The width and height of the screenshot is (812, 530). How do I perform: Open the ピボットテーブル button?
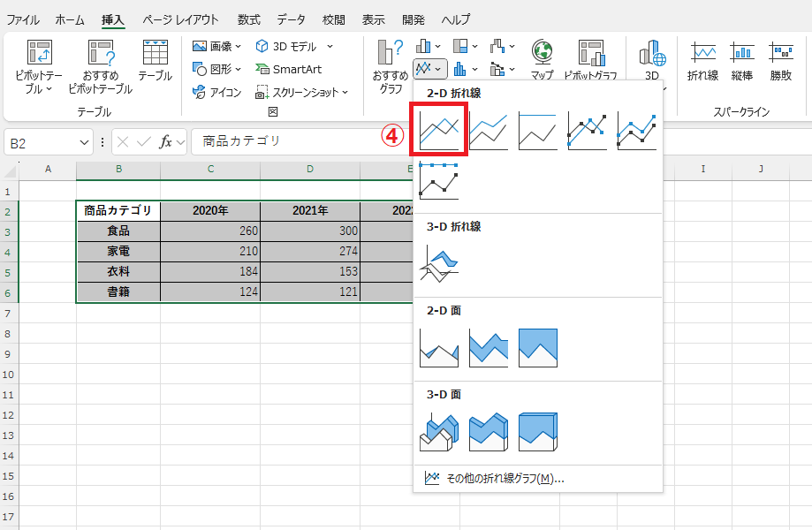point(39,67)
